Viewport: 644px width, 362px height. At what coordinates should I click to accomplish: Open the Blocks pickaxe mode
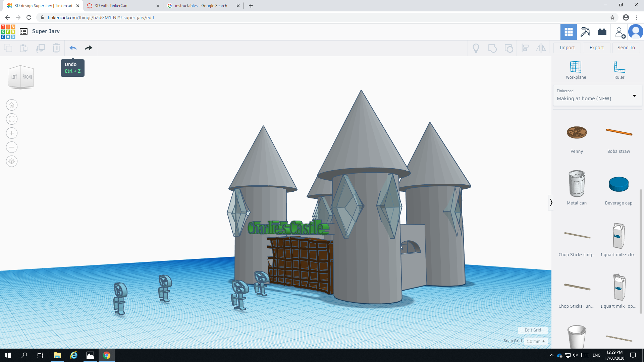(585, 32)
